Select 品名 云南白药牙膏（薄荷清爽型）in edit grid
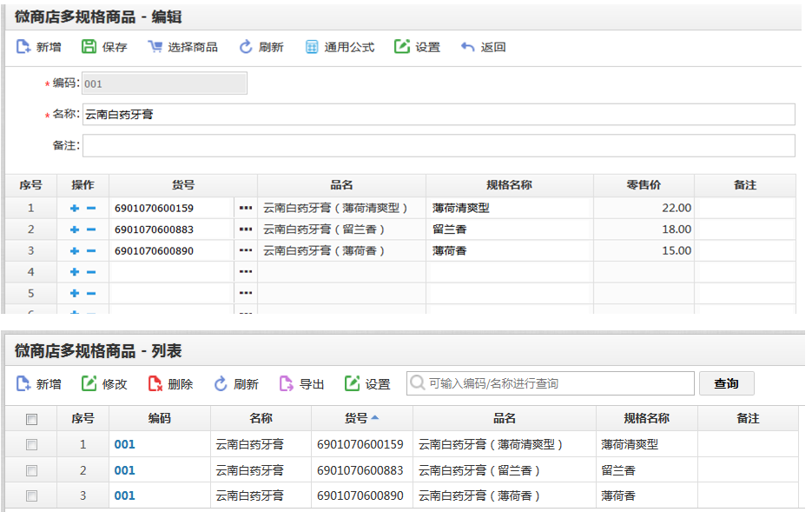Viewport: 812px width, 512px height. [x=342, y=209]
